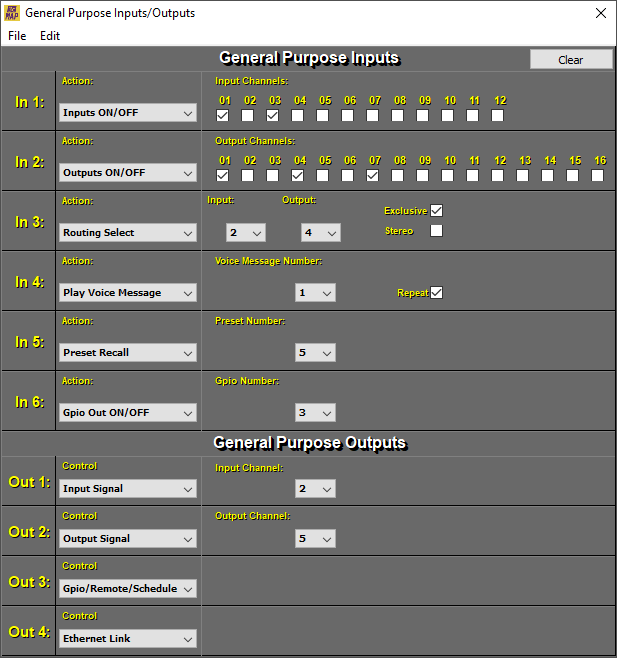Expand the In 1 Action dropdown

click(128, 113)
